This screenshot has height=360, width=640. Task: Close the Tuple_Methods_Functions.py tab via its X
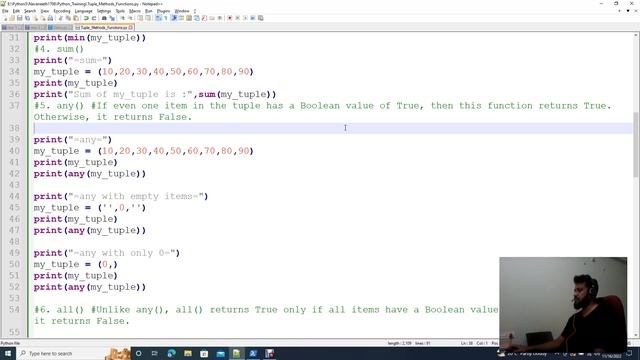point(131,27)
